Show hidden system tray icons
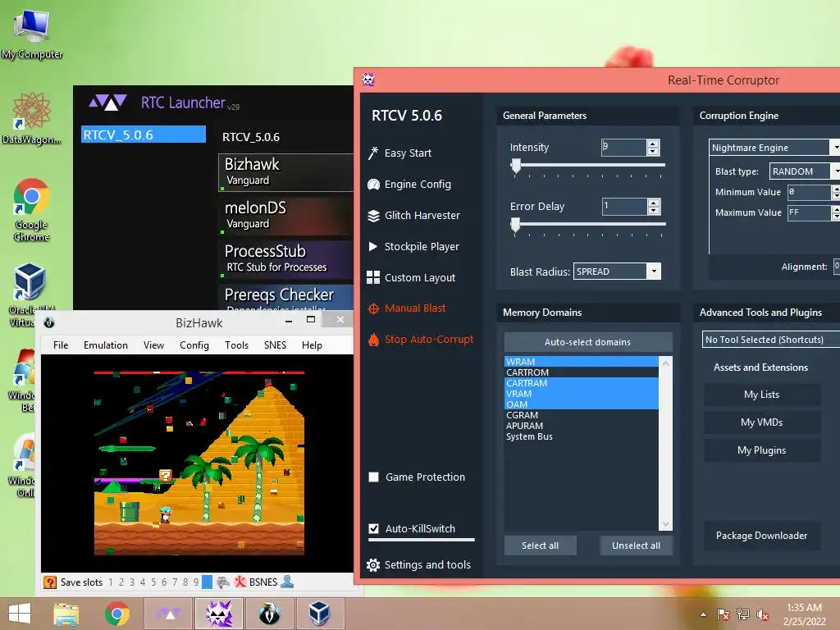This screenshot has height=630, width=840. (703, 614)
